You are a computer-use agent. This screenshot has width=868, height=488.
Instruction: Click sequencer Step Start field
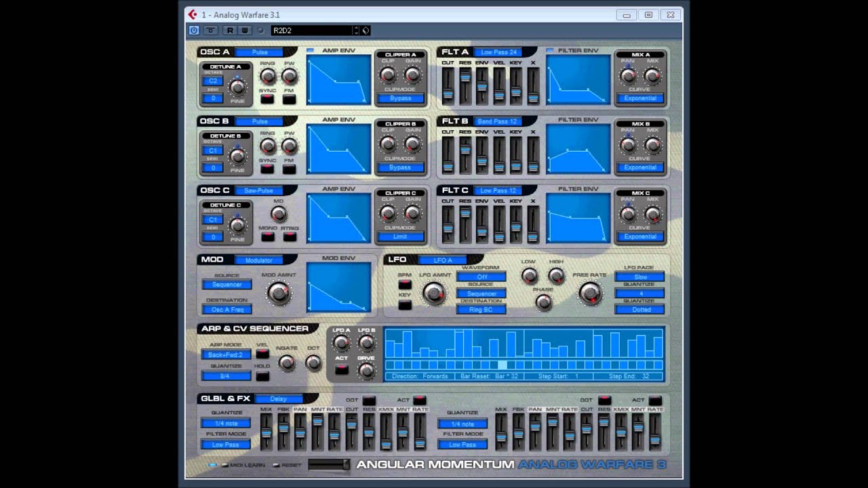click(x=559, y=376)
